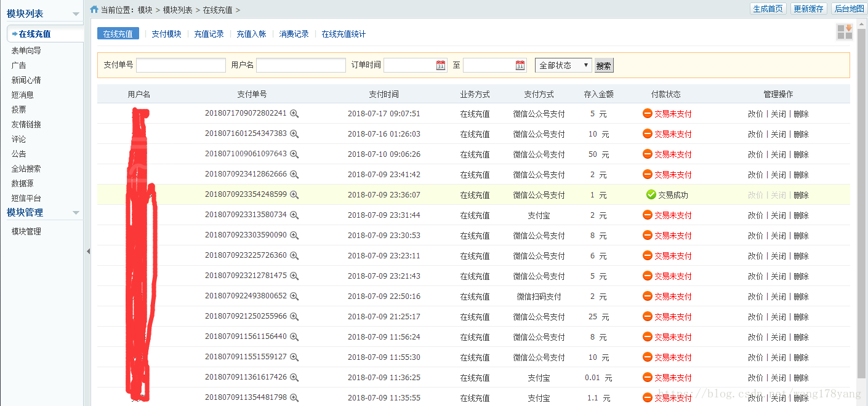Screen dimensions: 868x406
Task: Collapse the 模块列表 sidebar section
Action: [76, 14]
